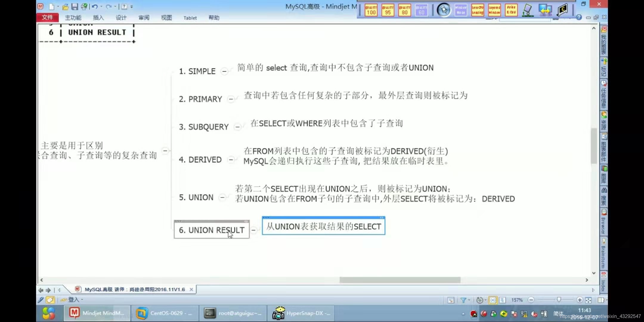
Task: Select the Quality 80 overlay button
Action: tap(405, 10)
